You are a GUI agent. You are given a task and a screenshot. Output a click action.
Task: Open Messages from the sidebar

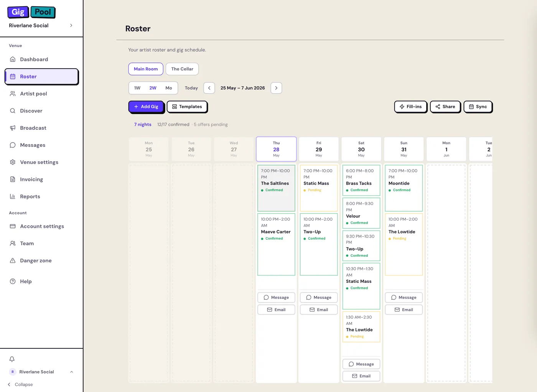point(41,145)
